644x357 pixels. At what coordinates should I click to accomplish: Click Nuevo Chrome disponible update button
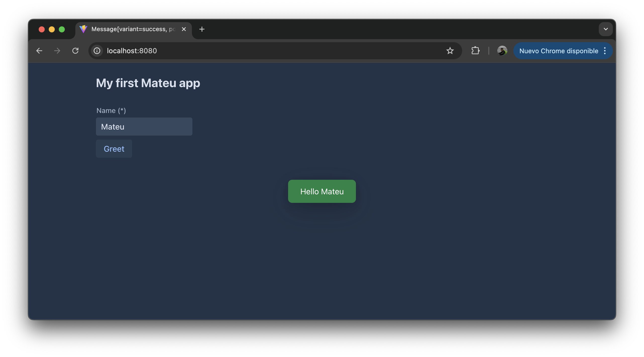pyautogui.click(x=558, y=51)
